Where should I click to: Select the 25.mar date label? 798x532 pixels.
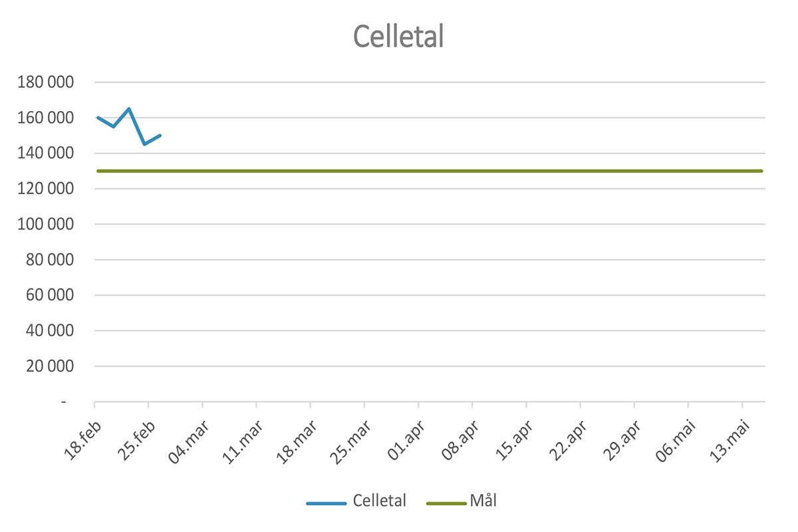pos(350,440)
